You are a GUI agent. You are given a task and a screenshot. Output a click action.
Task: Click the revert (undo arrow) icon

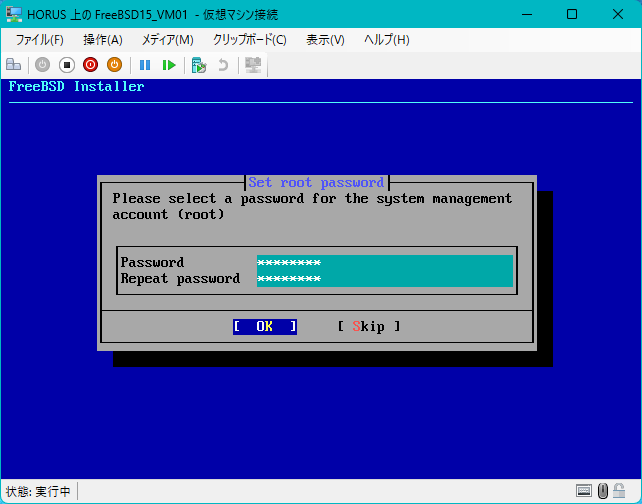pyautogui.click(x=223, y=65)
